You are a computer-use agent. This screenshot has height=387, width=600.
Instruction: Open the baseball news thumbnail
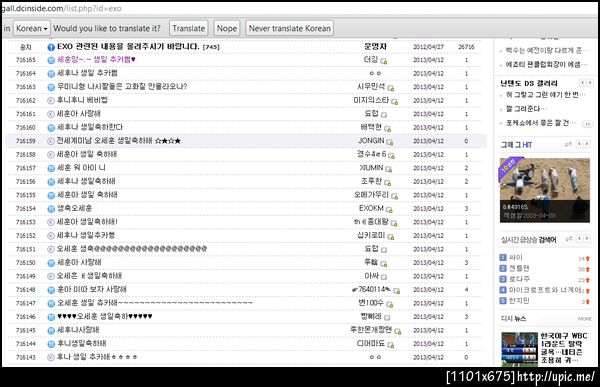pos(519,349)
